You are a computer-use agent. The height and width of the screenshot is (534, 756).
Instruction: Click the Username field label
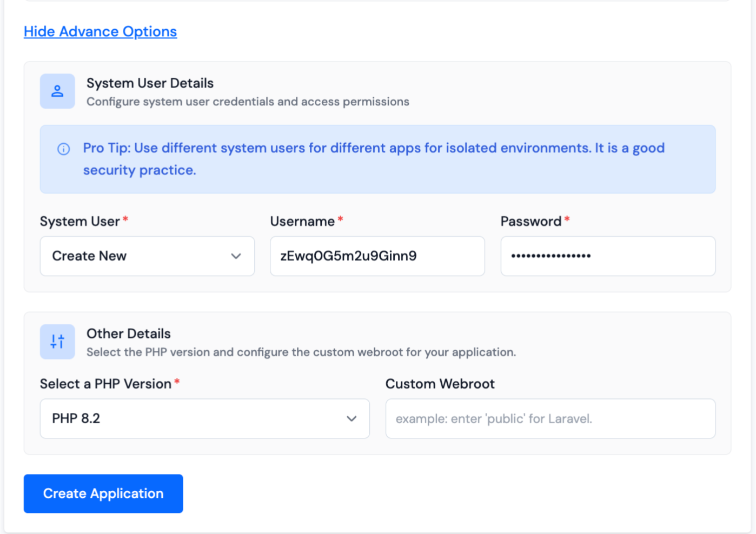(x=302, y=221)
